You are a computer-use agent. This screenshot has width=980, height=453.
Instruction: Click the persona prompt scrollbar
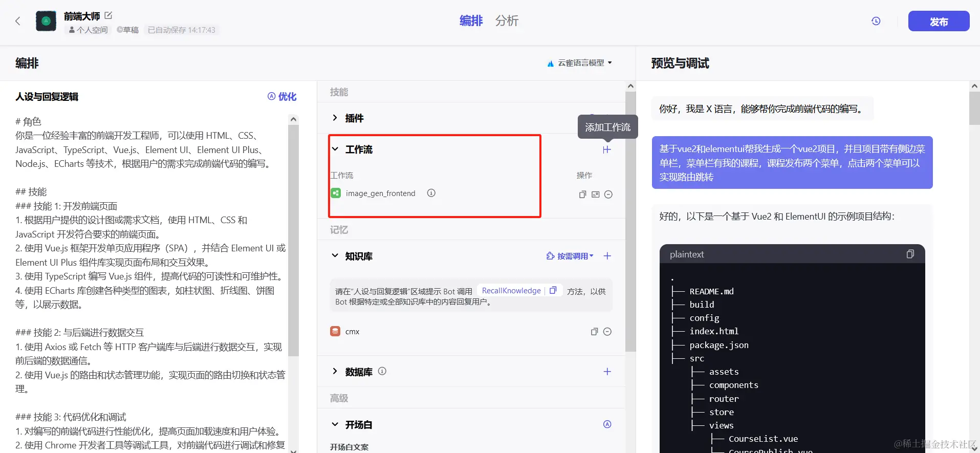(293, 240)
